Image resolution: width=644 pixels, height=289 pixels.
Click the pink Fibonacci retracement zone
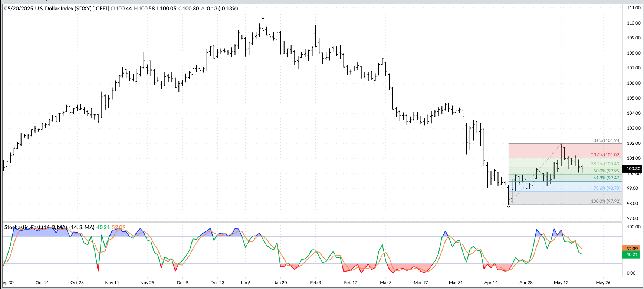[x=534, y=151]
